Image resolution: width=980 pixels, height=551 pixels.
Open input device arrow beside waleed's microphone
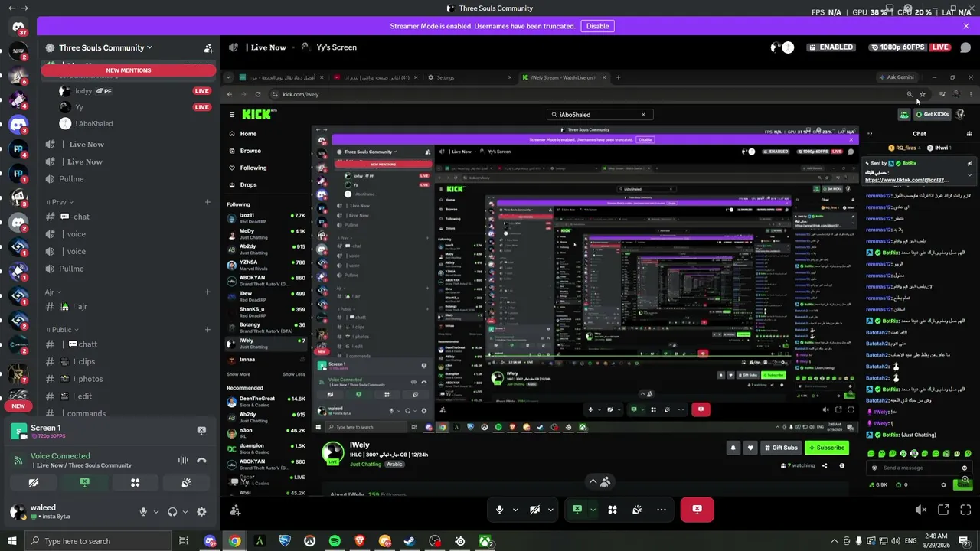[x=156, y=512]
